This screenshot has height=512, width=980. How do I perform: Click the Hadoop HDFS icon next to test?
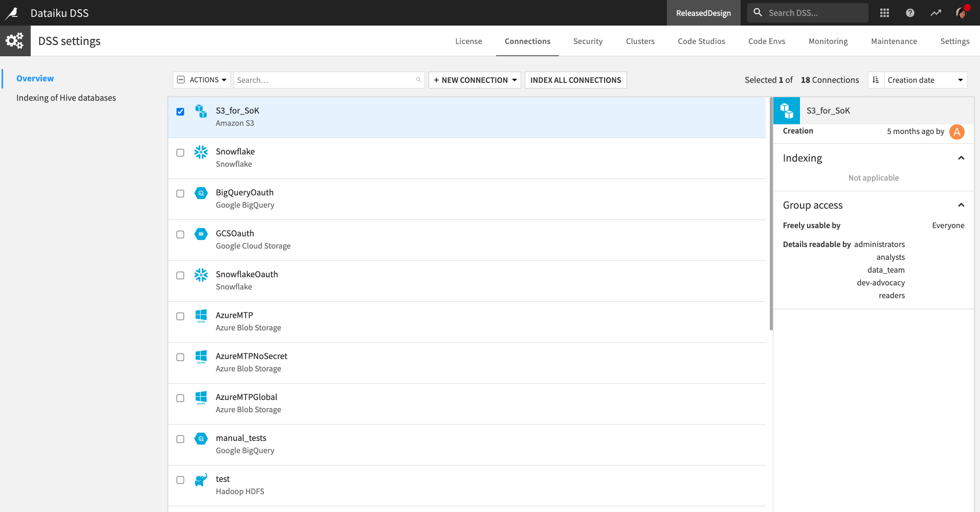[x=201, y=480]
